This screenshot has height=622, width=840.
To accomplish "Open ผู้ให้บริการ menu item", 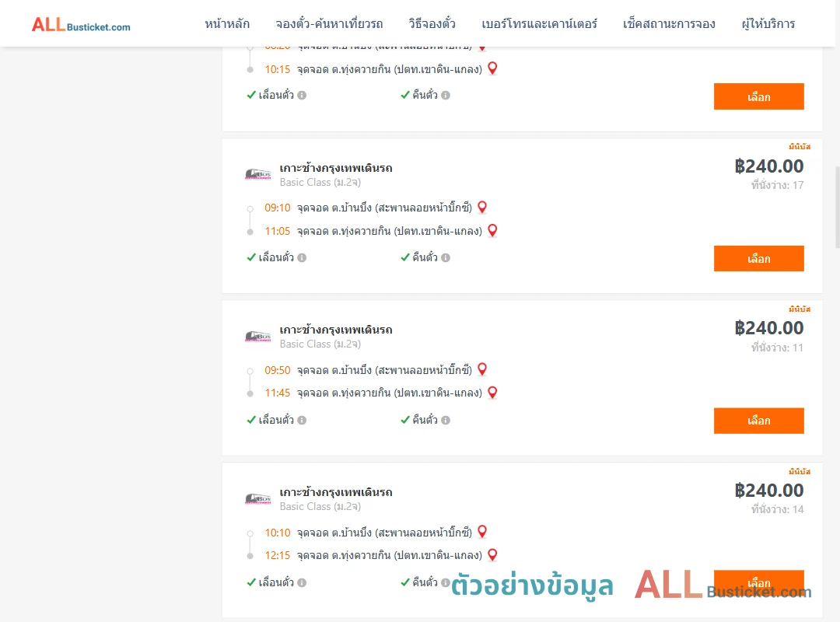I will coord(768,24).
